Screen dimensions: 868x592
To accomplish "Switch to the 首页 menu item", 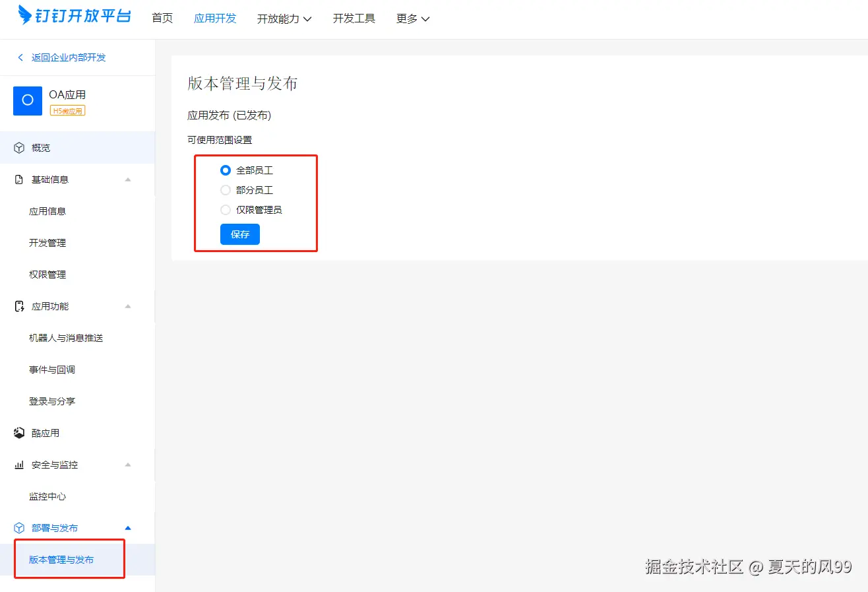I will coord(162,18).
